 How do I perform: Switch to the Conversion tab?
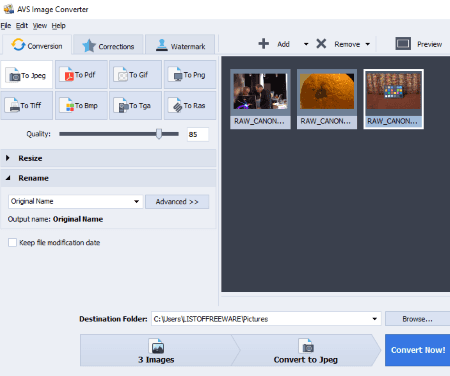point(36,45)
